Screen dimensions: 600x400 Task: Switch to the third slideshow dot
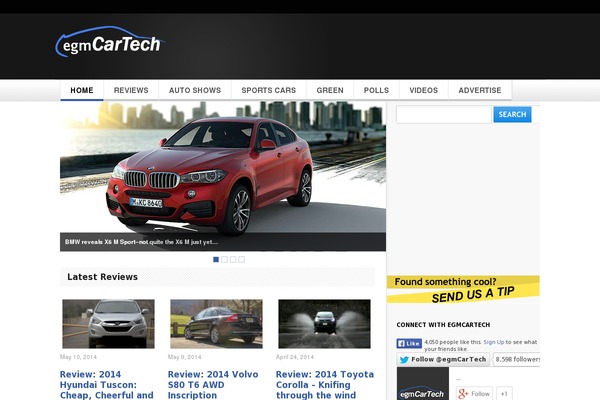tap(233, 260)
